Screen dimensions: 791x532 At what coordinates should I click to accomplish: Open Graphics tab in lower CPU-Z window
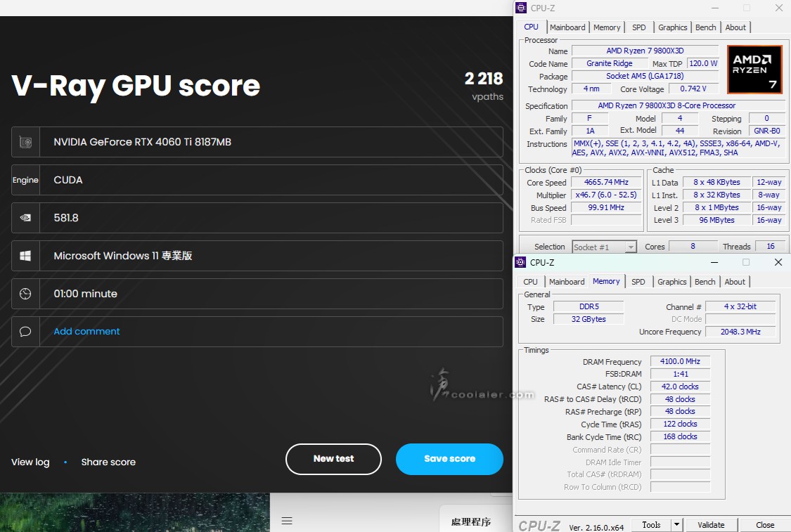click(x=672, y=282)
